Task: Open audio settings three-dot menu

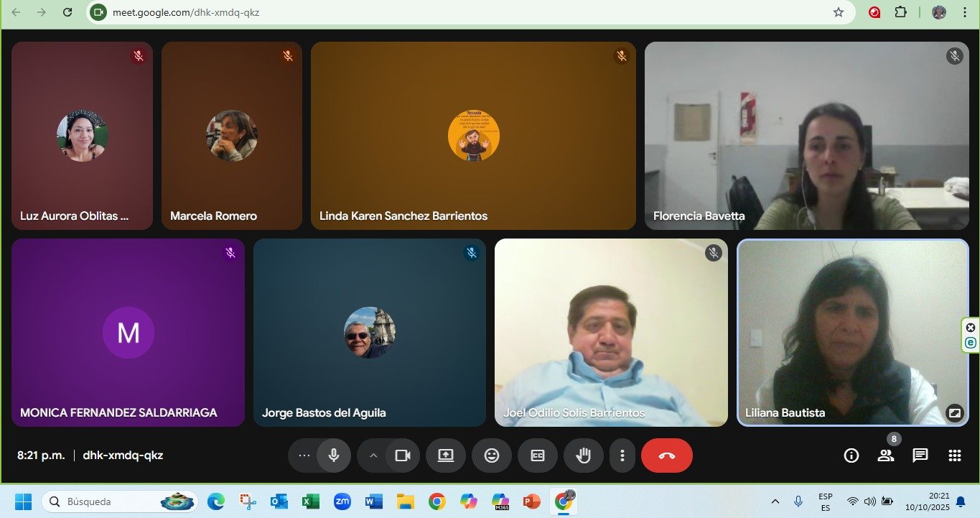Action: click(304, 455)
